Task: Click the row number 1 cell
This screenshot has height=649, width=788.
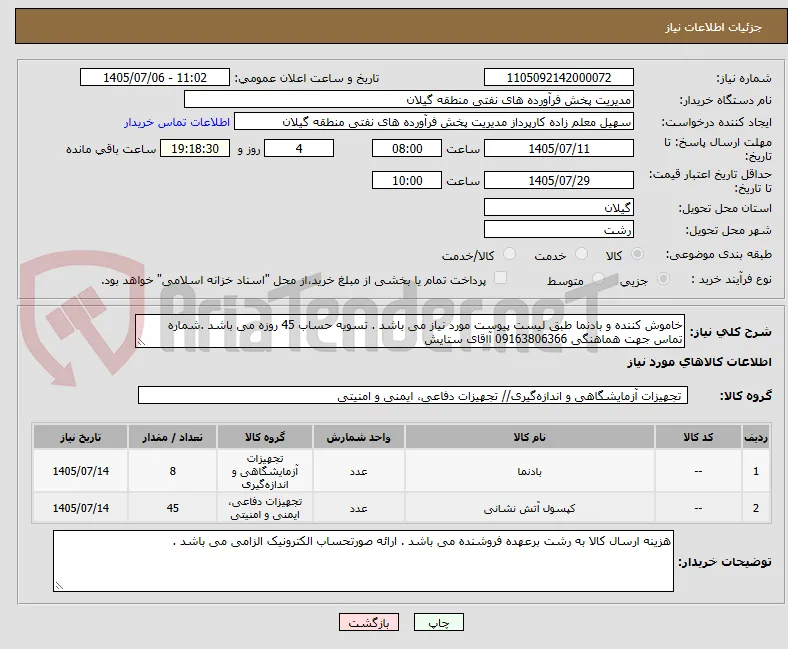Action: tap(756, 471)
